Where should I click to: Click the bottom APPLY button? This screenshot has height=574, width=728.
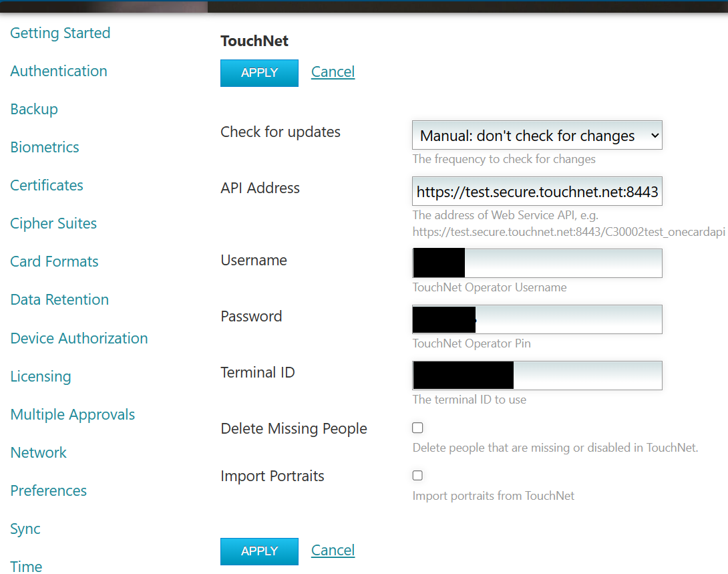click(x=259, y=551)
